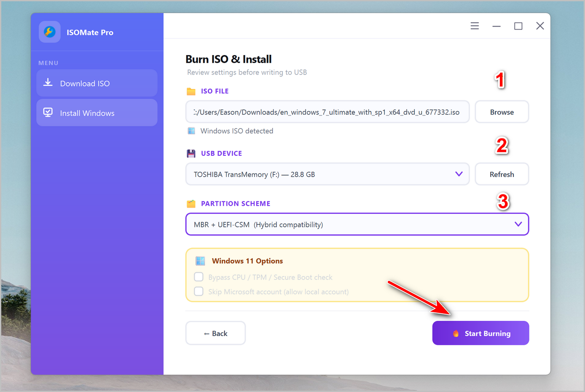Enable Bypass CPU / TPM / Secure Boot check
585x392 pixels.
click(x=199, y=277)
